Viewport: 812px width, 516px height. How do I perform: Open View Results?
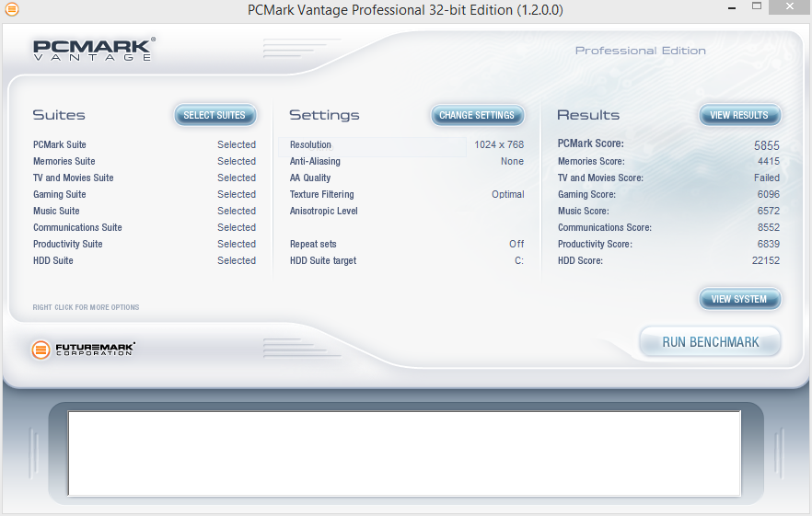click(x=739, y=115)
